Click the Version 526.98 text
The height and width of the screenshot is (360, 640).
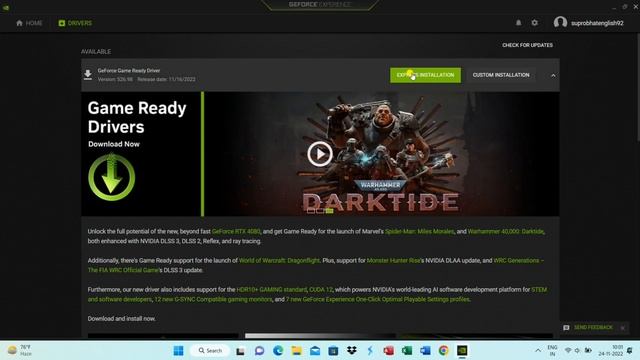pyautogui.click(x=115, y=79)
